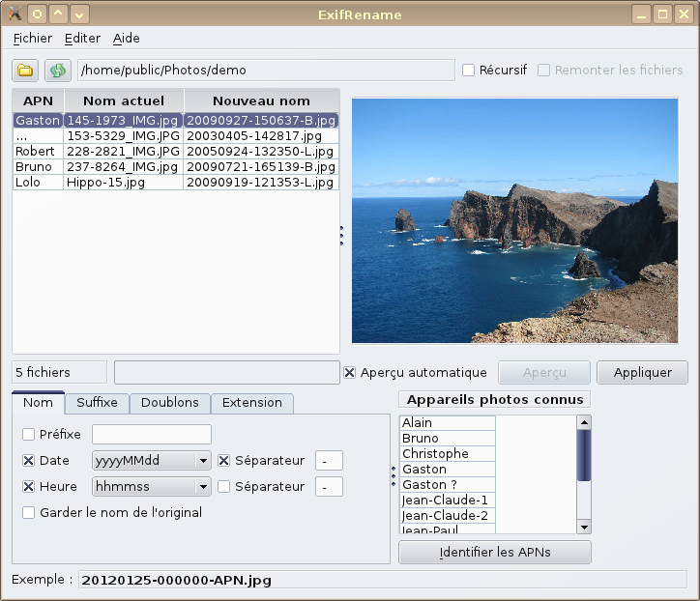Click the Heure separator text field

pos(329,486)
